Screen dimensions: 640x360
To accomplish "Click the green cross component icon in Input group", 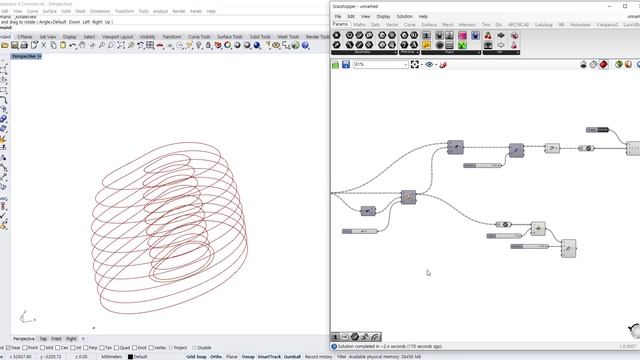I will (x=462, y=45).
